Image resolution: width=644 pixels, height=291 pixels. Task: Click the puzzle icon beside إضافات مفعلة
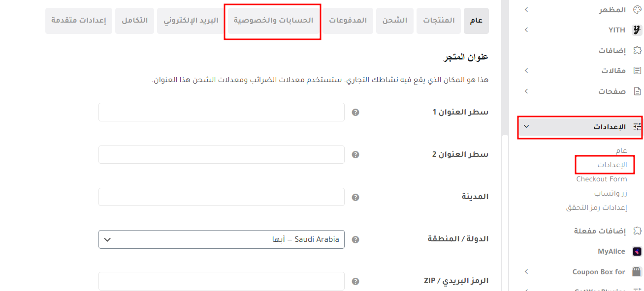[637, 231]
